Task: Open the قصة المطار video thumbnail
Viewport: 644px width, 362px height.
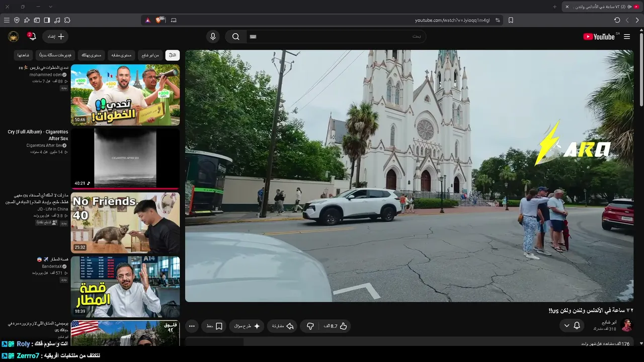Action: tap(125, 287)
